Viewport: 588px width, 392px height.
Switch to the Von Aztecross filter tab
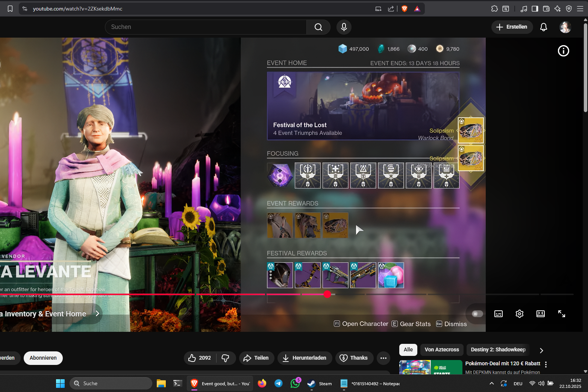click(441, 349)
